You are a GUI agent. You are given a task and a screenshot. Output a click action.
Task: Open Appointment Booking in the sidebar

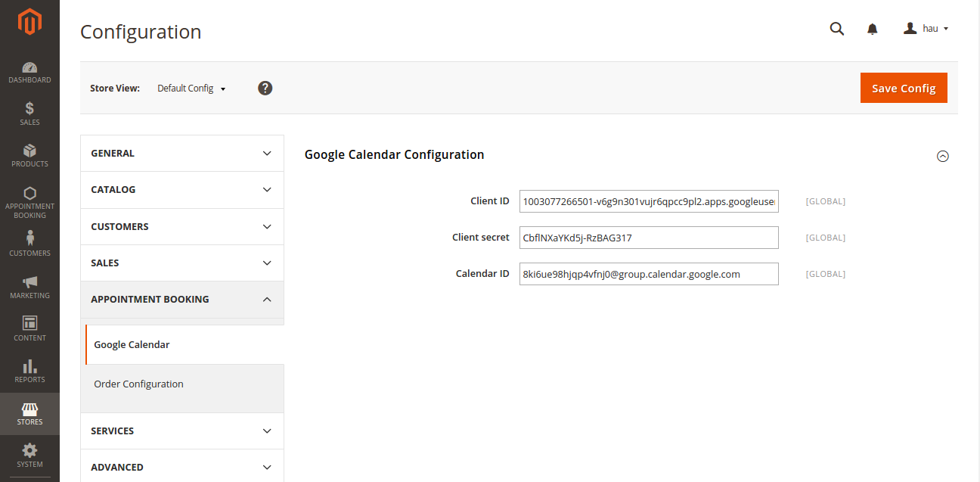29,202
